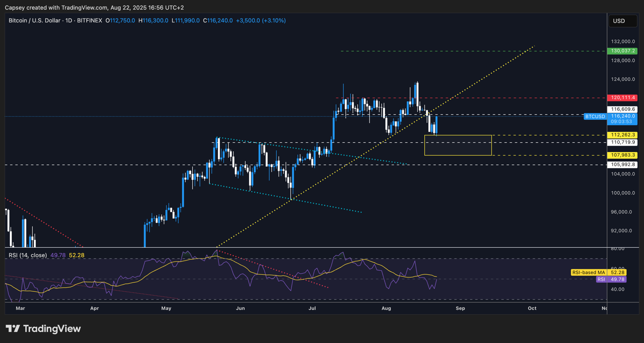Click the 110,719.9 price scale label
This screenshot has width=644, height=343.
pyautogui.click(x=623, y=142)
